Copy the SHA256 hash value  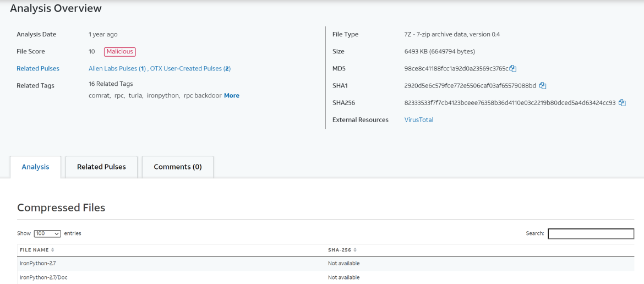[x=622, y=103]
